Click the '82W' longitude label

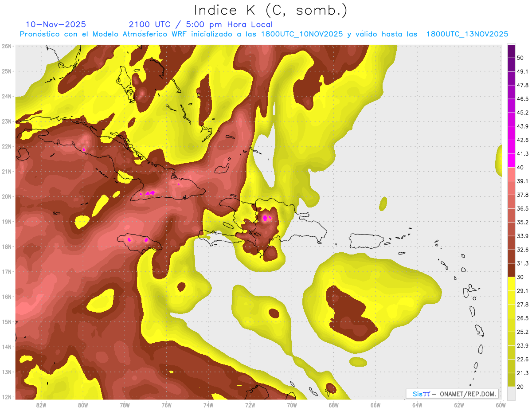pos(41,405)
